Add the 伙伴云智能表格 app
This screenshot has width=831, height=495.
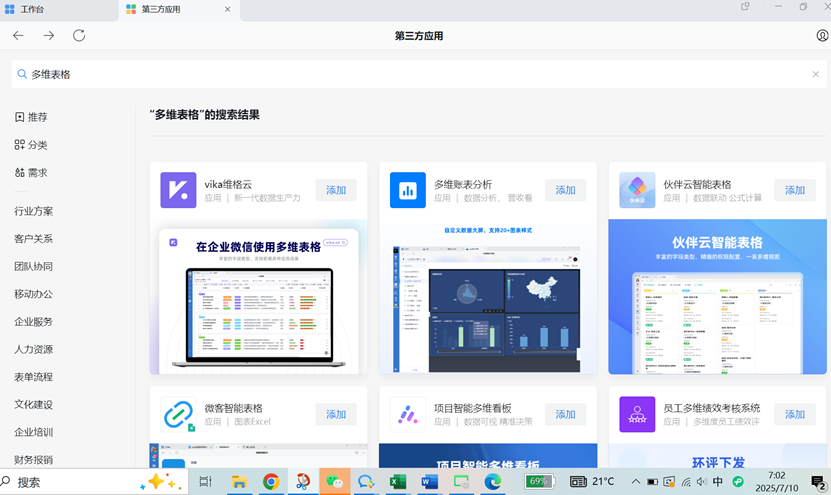[x=795, y=190]
